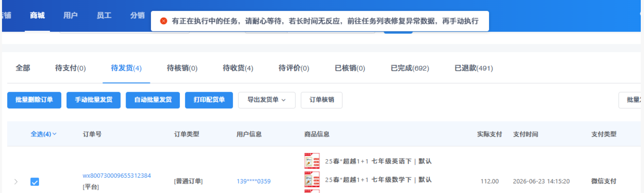The height and width of the screenshot is (193, 644).
Task: Click the 自动批量发货 button
Action: coord(153,100)
